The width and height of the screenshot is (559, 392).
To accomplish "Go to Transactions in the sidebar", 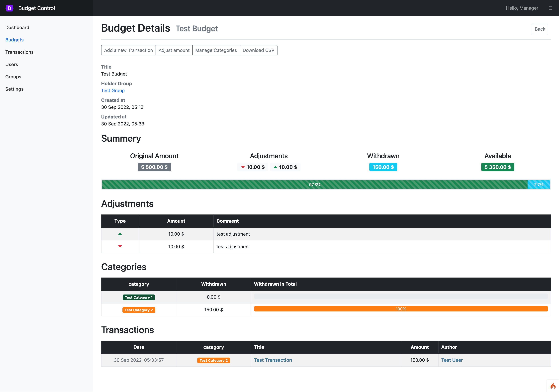I will 19,52.
